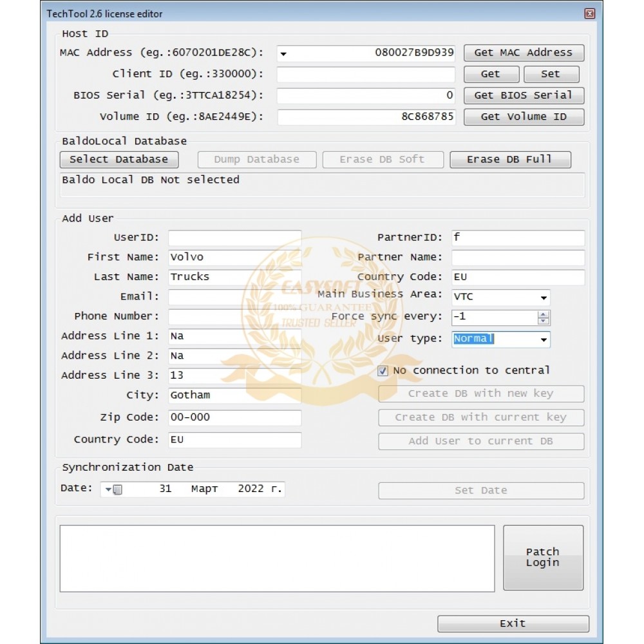Click the Force sync every value field
The image size is (644, 644).
pyautogui.click(x=495, y=317)
